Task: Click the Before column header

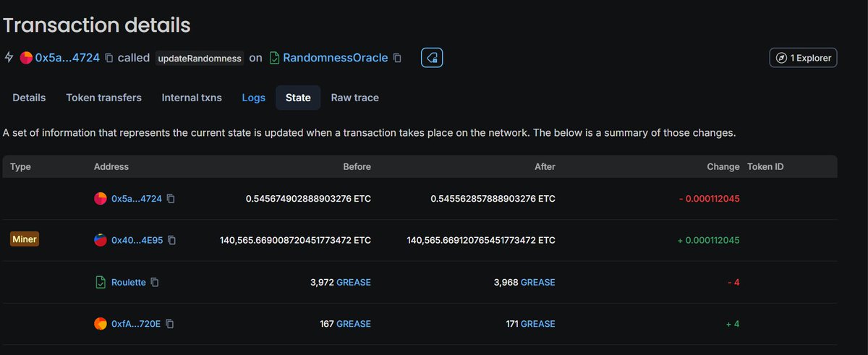Action: 357,166
